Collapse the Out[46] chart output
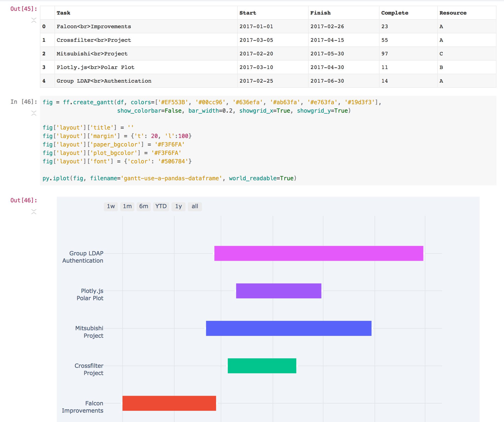The image size is (504, 422). [x=34, y=212]
